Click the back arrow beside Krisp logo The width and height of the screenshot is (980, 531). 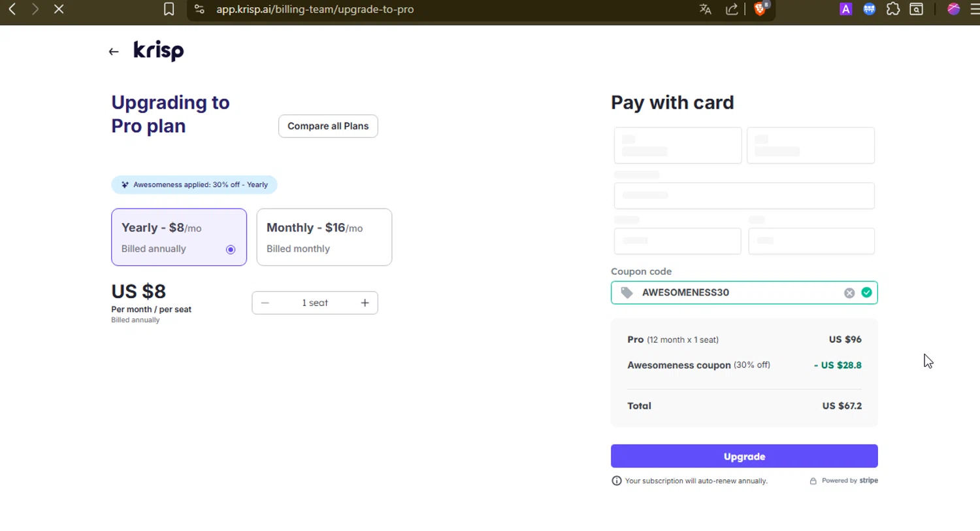point(114,52)
